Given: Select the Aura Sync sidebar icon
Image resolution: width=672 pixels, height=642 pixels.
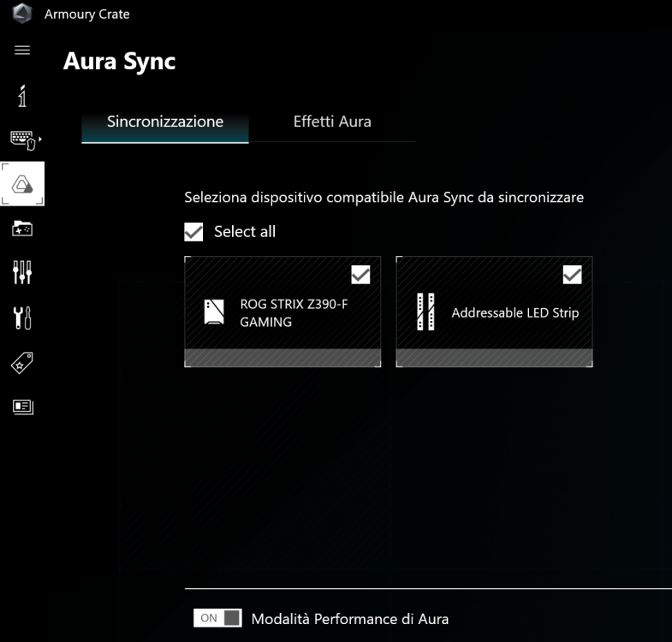Looking at the screenshot, I should (22, 184).
